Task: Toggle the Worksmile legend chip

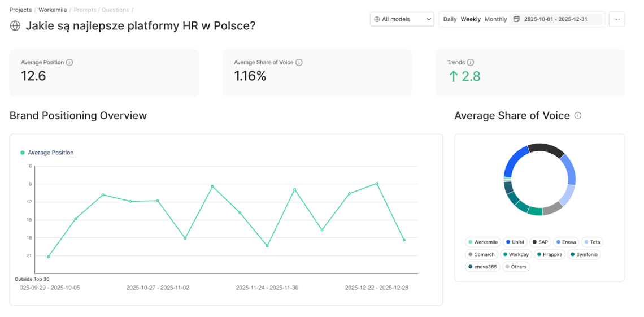Action: tap(483, 242)
